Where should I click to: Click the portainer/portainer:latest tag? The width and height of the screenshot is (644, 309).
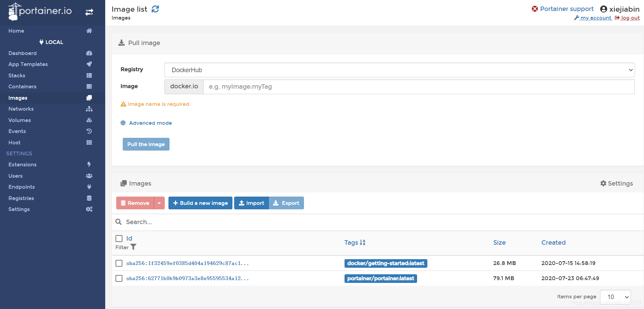click(381, 278)
